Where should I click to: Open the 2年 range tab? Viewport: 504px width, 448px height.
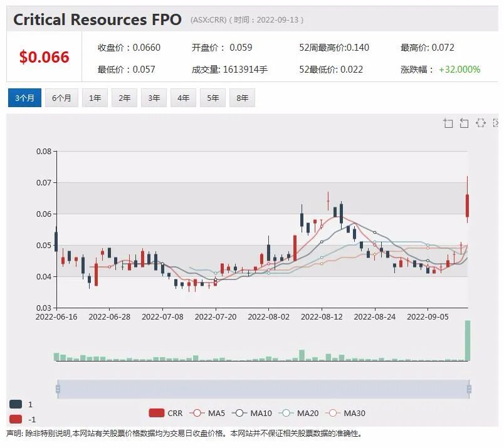tap(124, 98)
